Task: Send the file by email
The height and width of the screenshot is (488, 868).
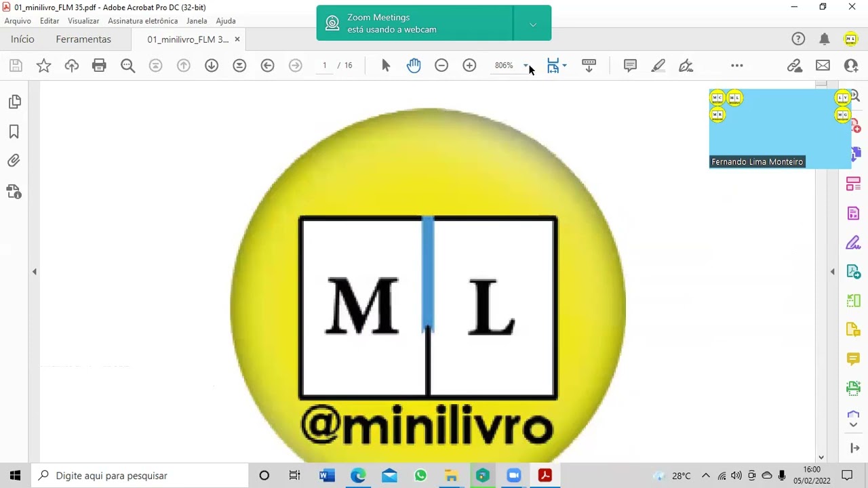Action: [x=823, y=66]
